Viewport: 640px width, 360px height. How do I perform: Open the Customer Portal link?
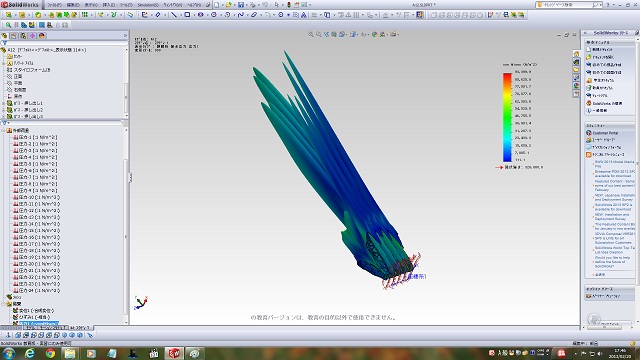click(x=605, y=133)
